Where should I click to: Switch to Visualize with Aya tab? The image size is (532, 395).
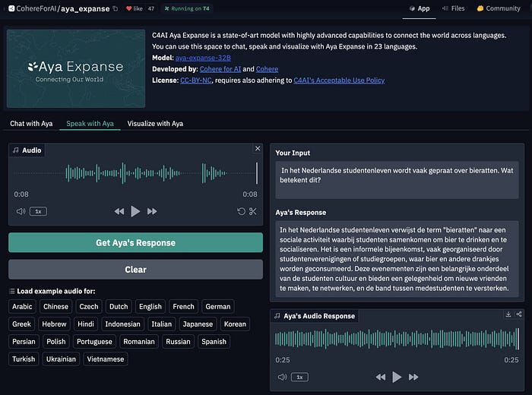click(x=155, y=123)
